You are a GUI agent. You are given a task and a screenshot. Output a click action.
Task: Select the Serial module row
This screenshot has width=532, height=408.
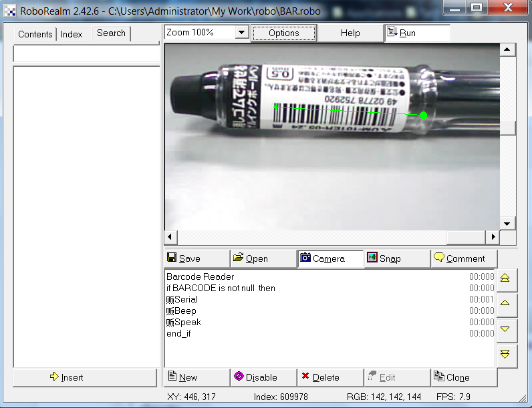[329, 299]
